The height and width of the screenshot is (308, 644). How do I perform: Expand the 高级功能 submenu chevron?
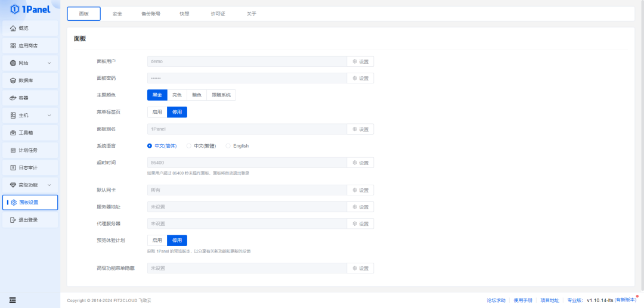click(49, 185)
